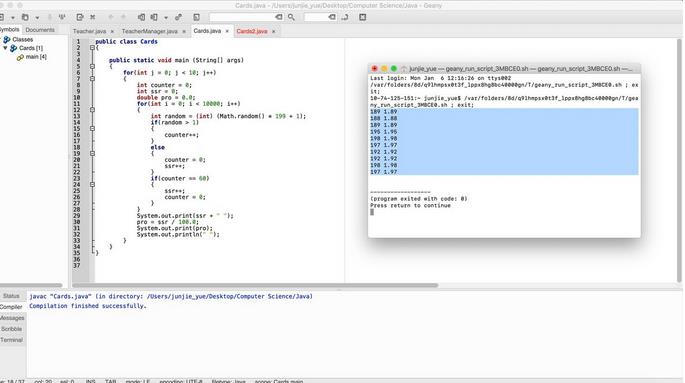Zoom the Terminal window with green button
The width and height of the screenshot is (685, 383).
(x=394, y=69)
